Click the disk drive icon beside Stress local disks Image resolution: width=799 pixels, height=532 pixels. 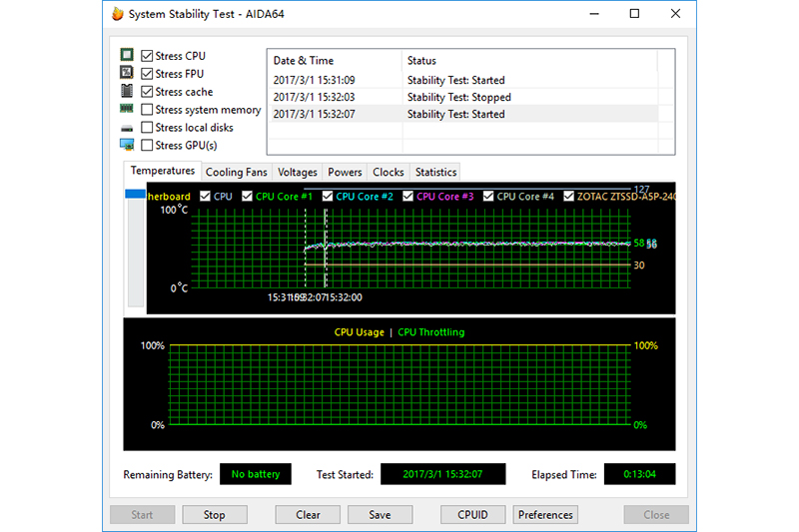pos(127,128)
